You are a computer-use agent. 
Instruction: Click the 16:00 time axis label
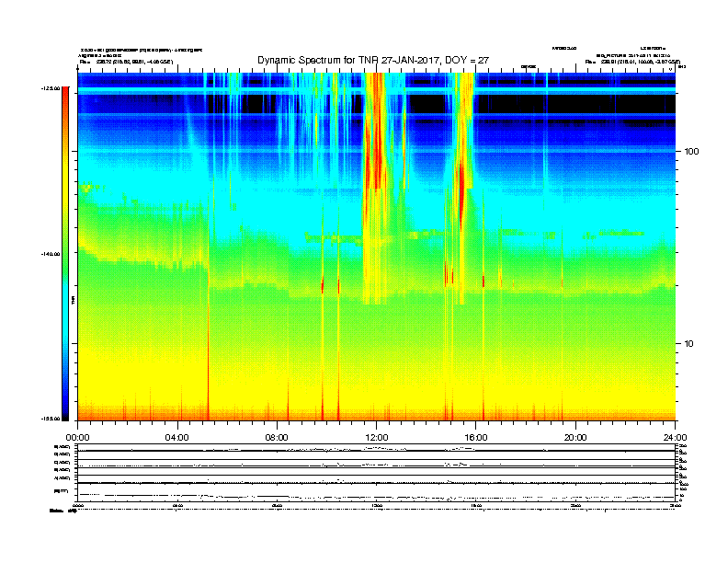[x=476, y=438]
